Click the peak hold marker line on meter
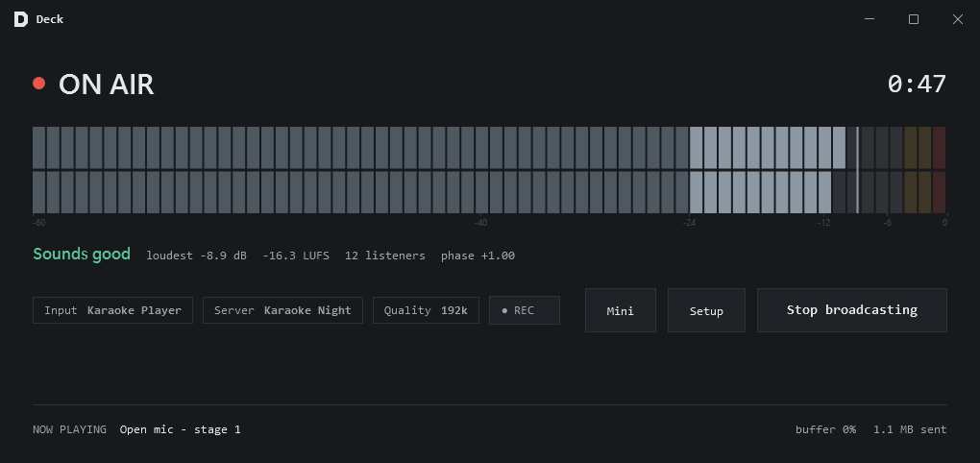This screenshot has height=463, width=980. point(857,170)
